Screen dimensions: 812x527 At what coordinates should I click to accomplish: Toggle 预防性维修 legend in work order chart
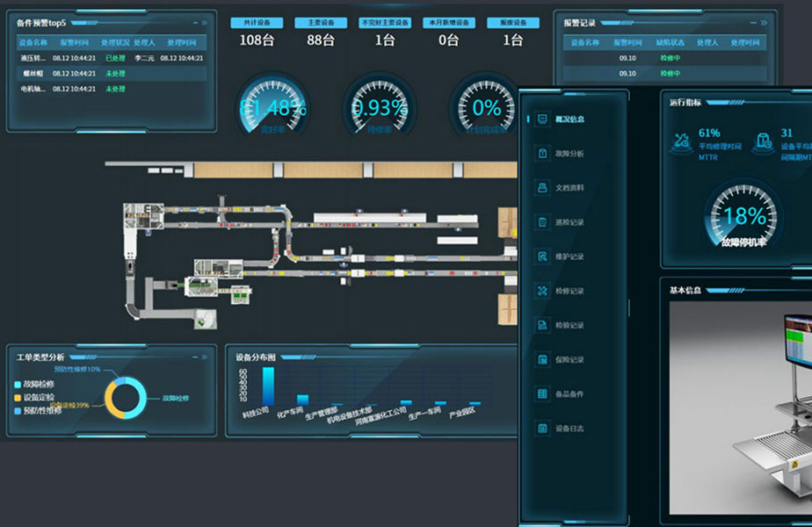point(38,411)
